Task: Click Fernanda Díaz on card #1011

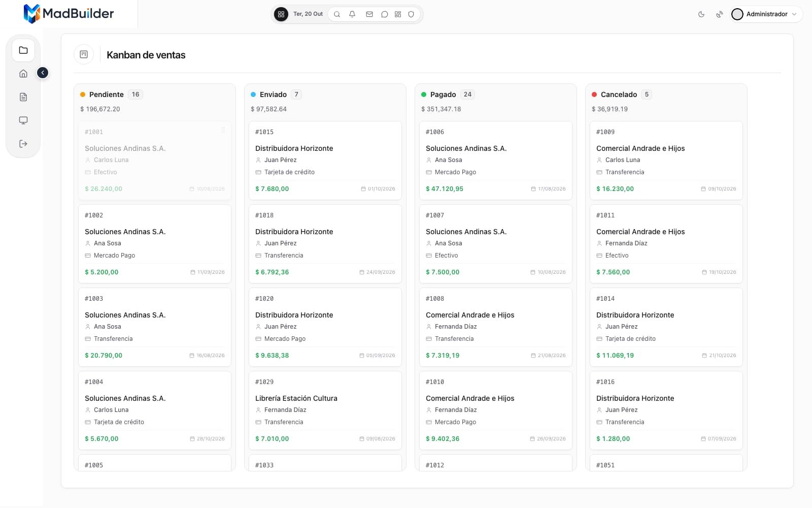Action: click(x=626, y=243)
